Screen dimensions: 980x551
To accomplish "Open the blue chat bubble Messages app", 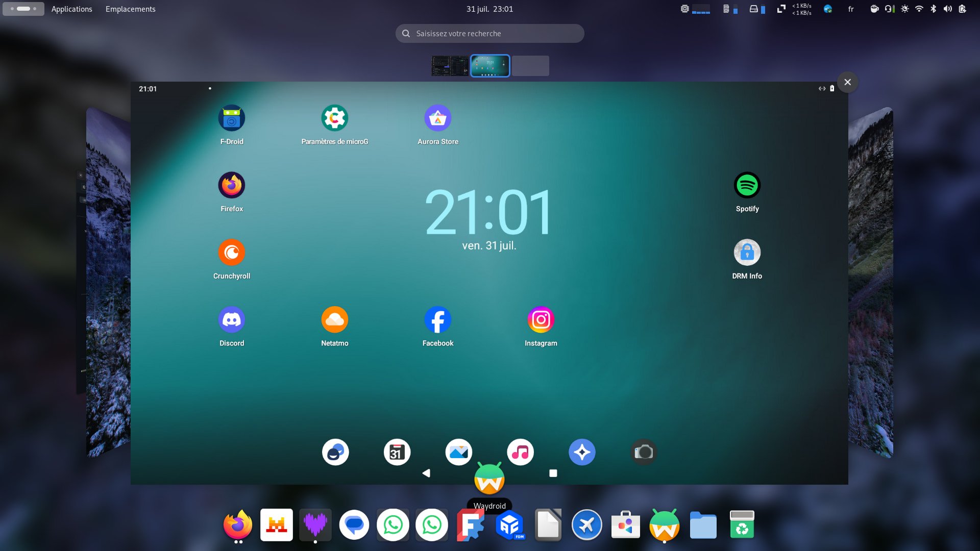I will (354, 524).
